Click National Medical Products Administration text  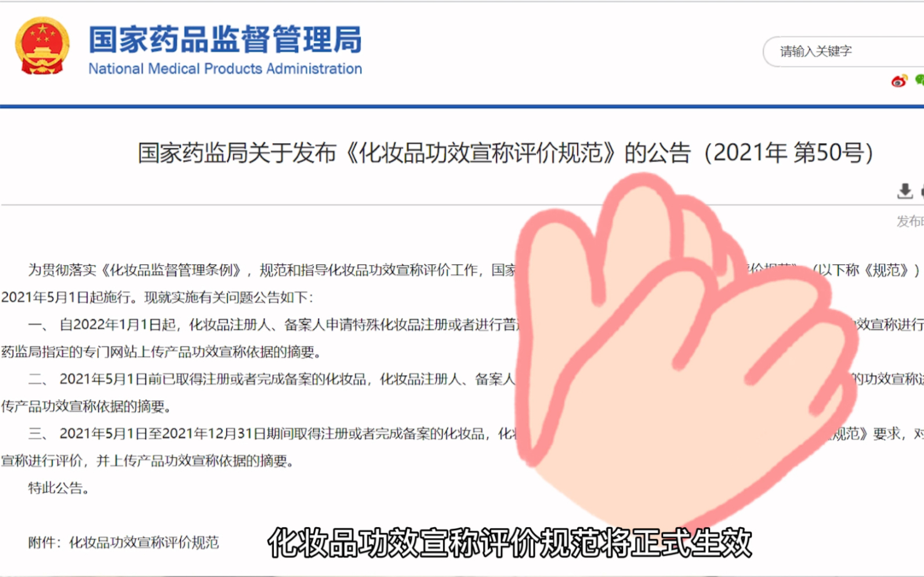pos(225,69)
